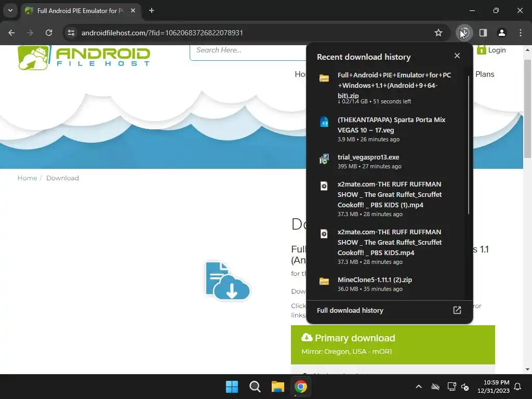Click the zip folder icon of the in-progress download

(x=324, y=78)
